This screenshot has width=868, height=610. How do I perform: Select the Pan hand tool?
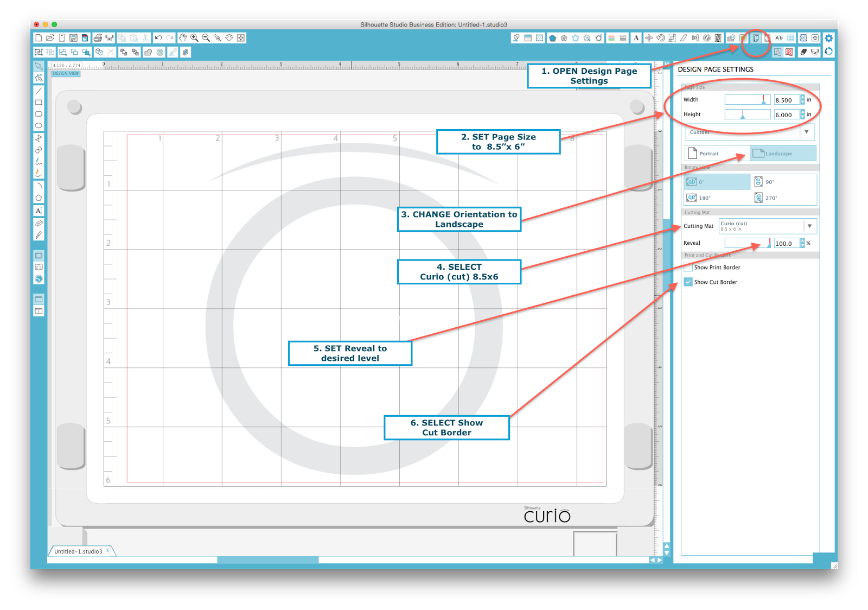point(183,38)
